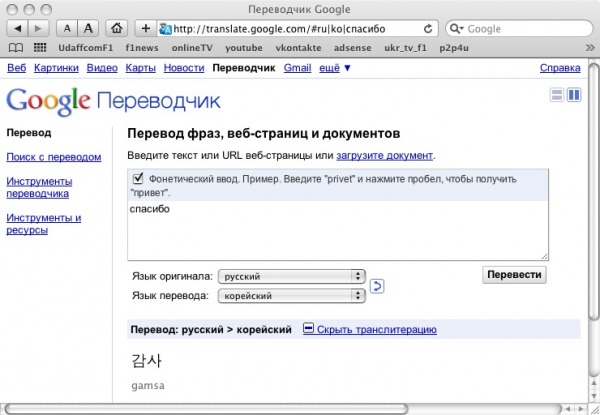Go back with the Safari back arrow

(x=18, y=28)
